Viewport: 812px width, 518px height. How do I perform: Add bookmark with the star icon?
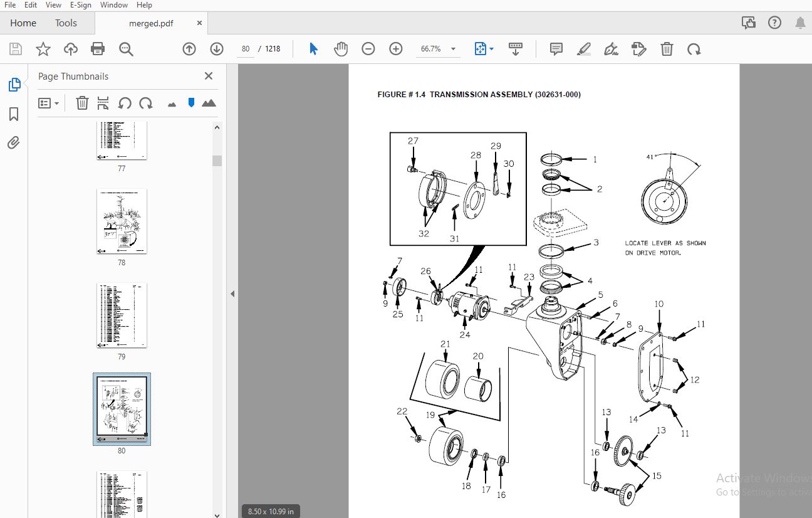(43, 49)
